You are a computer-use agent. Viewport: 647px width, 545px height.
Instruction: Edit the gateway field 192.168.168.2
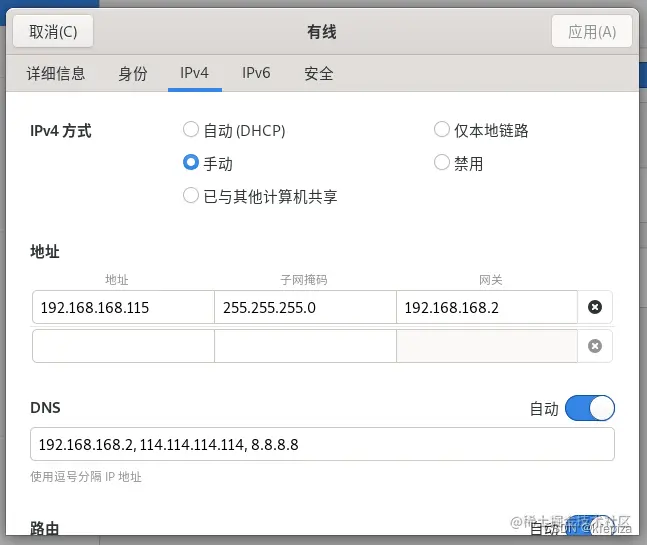click(x=487, y=307)
